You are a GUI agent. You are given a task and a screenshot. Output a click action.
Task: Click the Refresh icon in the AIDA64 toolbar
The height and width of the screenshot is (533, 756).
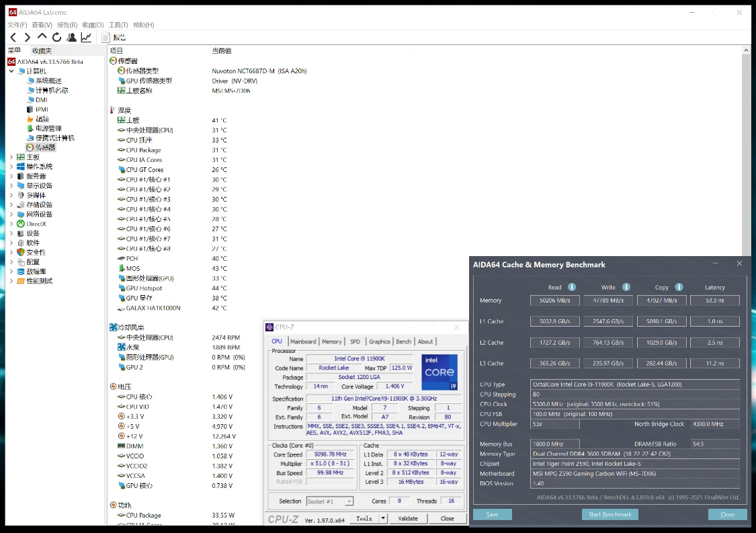pyautogui.click(x=57, y=38)
